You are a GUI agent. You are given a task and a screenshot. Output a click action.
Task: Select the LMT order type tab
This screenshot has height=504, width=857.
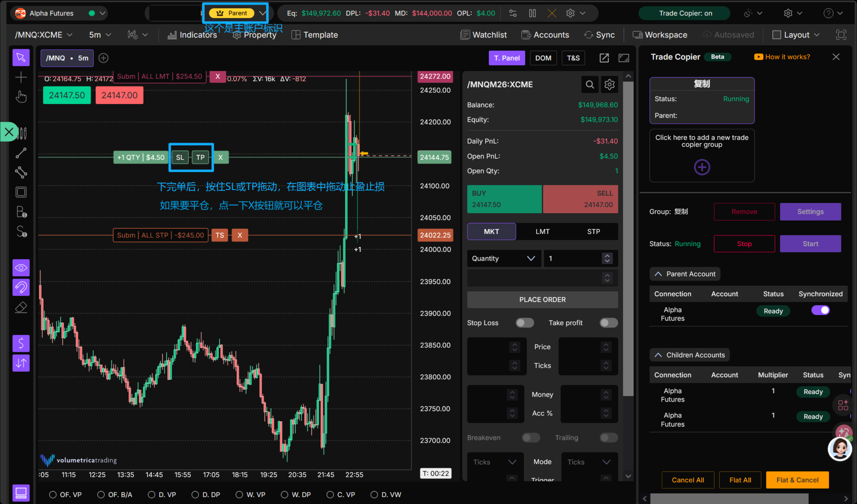pos(542,231)
